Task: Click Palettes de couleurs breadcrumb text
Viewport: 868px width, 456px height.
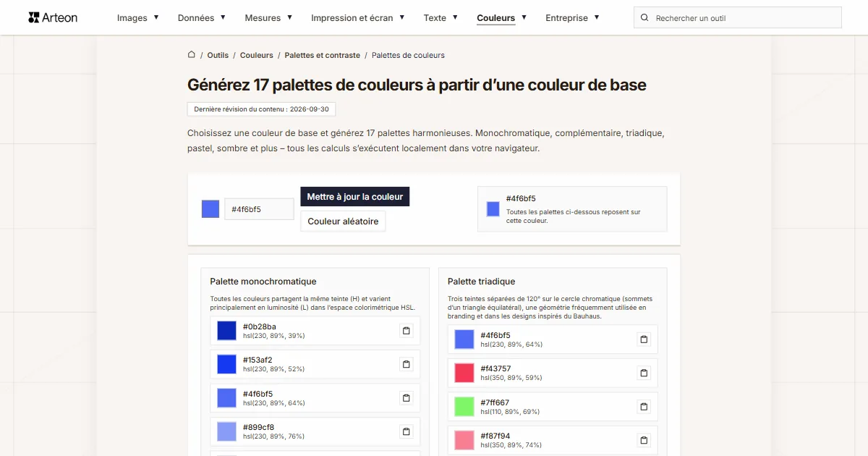Action: (x=408, y=55)
